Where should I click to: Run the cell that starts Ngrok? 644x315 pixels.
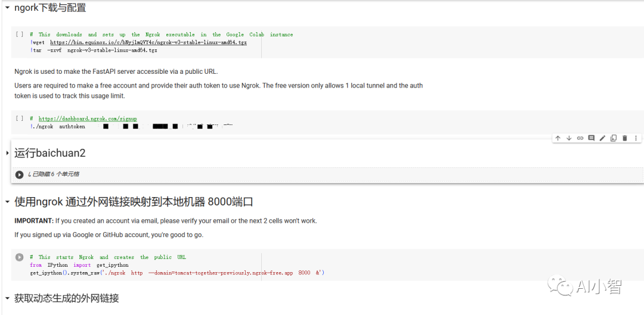(19, 257)
